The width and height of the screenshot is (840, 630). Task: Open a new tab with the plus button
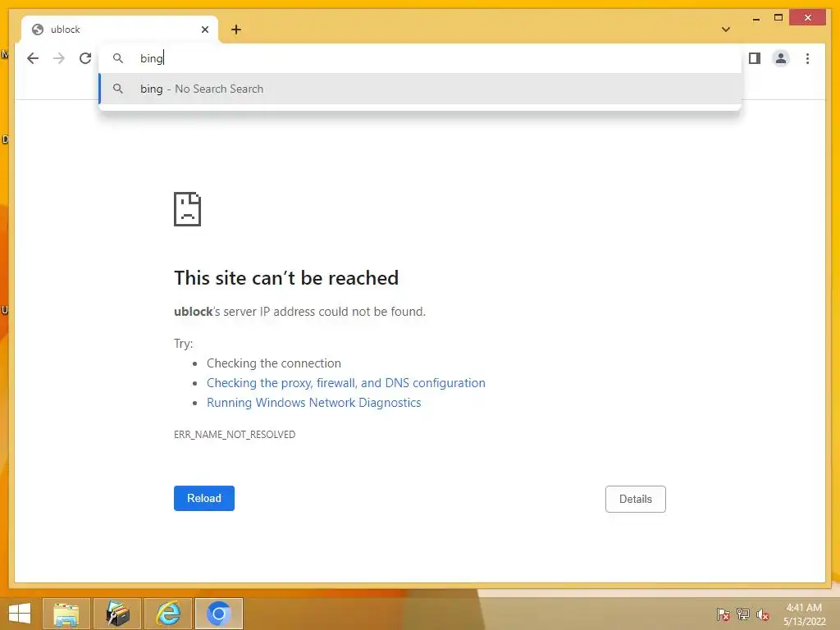[x=236, y=30]
